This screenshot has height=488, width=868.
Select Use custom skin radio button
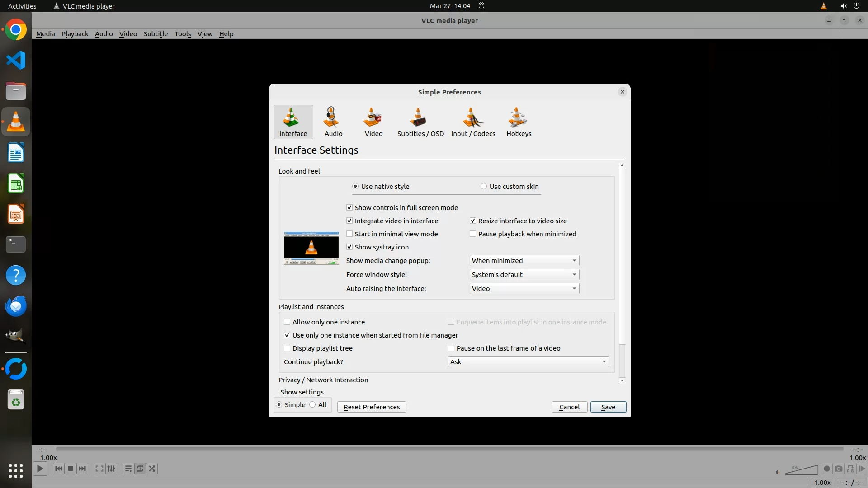[x=484, y=187]
